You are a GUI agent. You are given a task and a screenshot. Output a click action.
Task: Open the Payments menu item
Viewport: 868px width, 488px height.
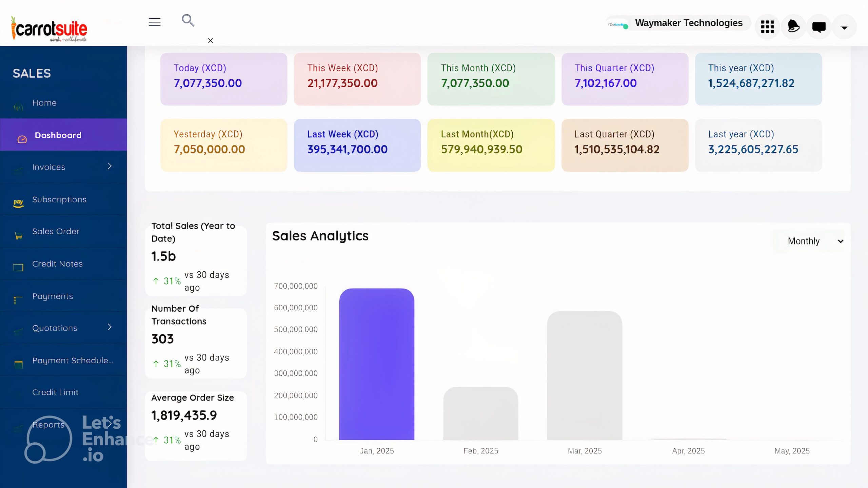pos(53,296)
